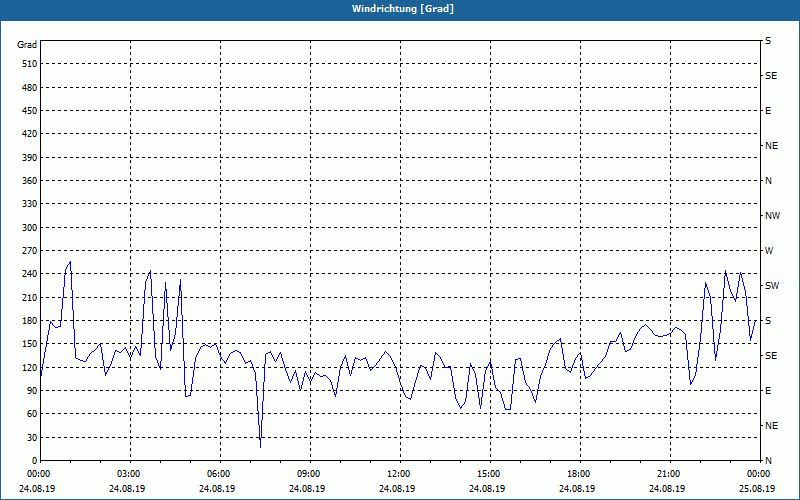
Task: Select the 330 value on the y-axis
Action: pyautogui.click(x=31, y=204)
